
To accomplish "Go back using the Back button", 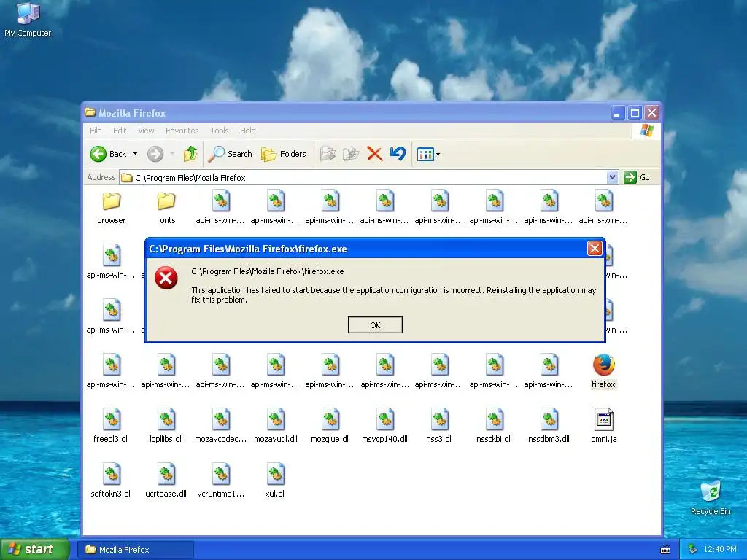I will (x=109, y=154).
